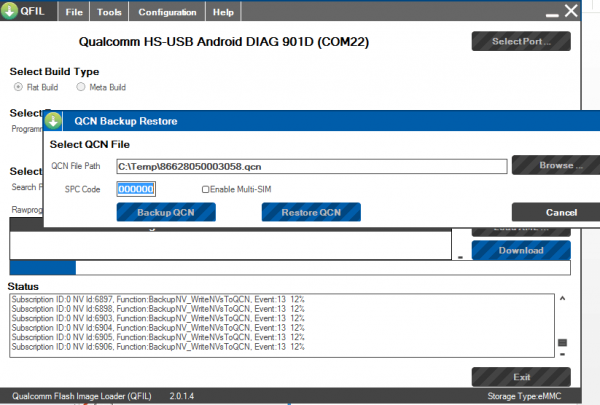The image size is (600, 405).
Task: Click the NV Id:6906 status line
Action: coord(158,347)
